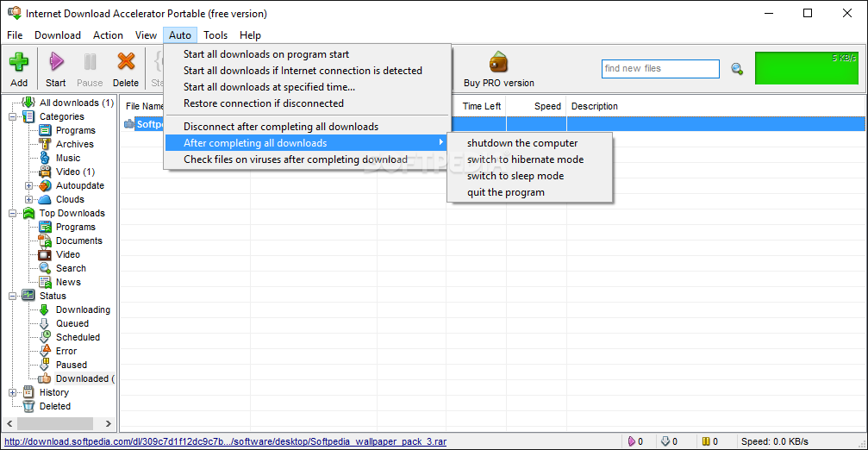Screen dimensions: 868x450
Task: Select Queued status icon
Action: click(45, 323)
